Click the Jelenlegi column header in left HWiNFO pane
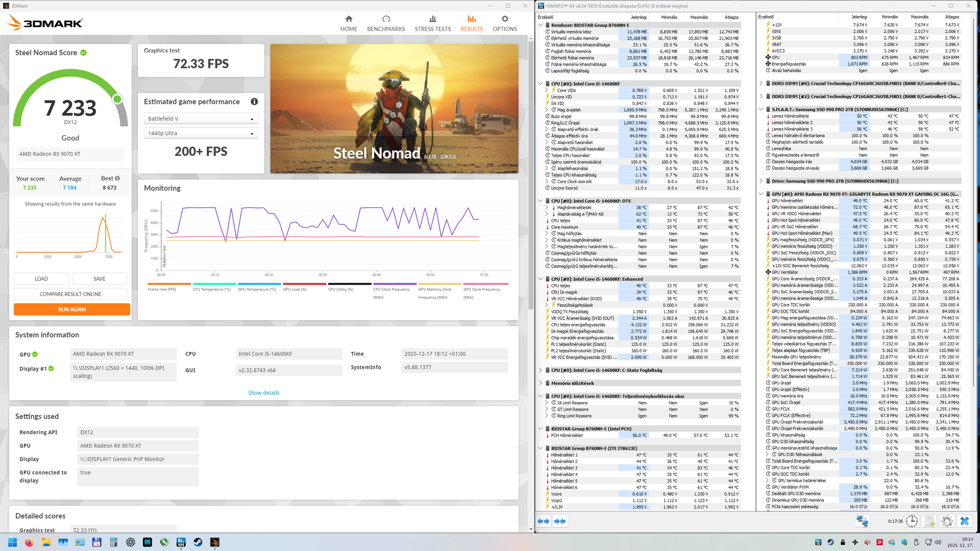The image size is (980, 551). tap(638, 17)
